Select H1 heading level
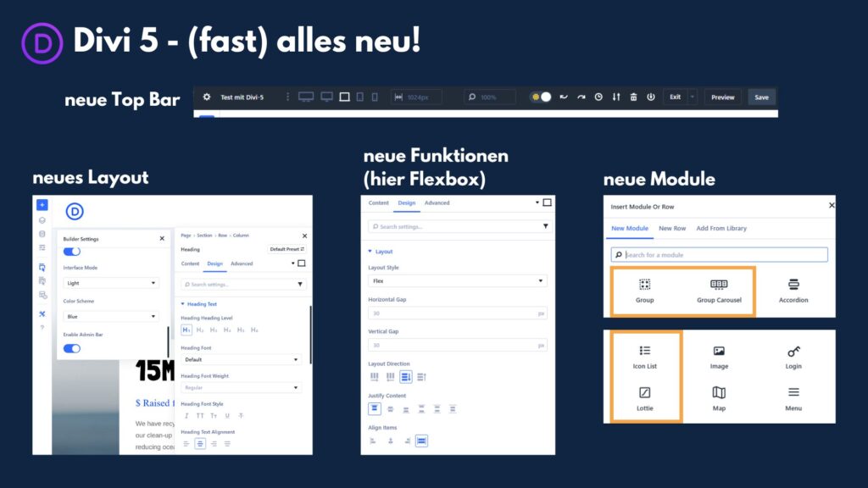 tap(186, 330)
